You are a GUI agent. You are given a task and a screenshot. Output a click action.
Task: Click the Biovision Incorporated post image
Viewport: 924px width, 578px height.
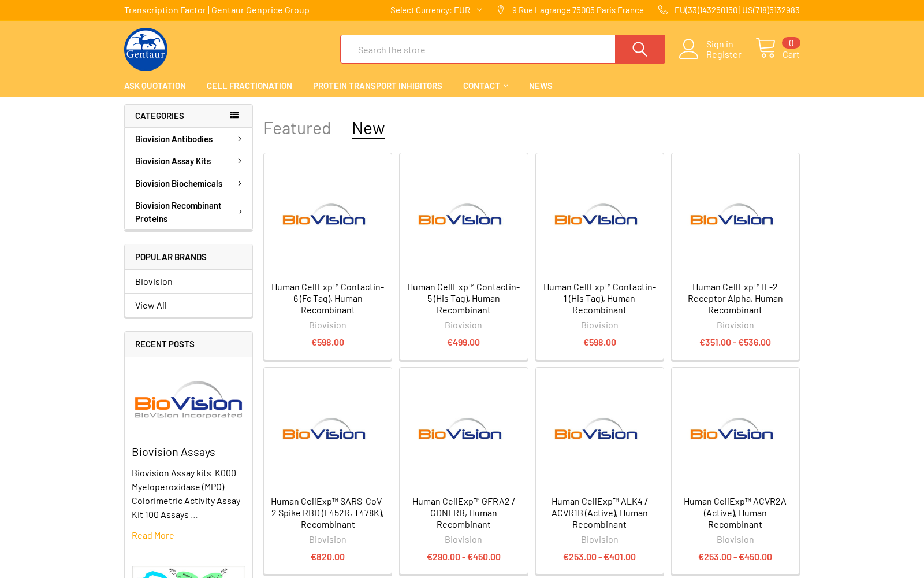click(x=188, y=400)
